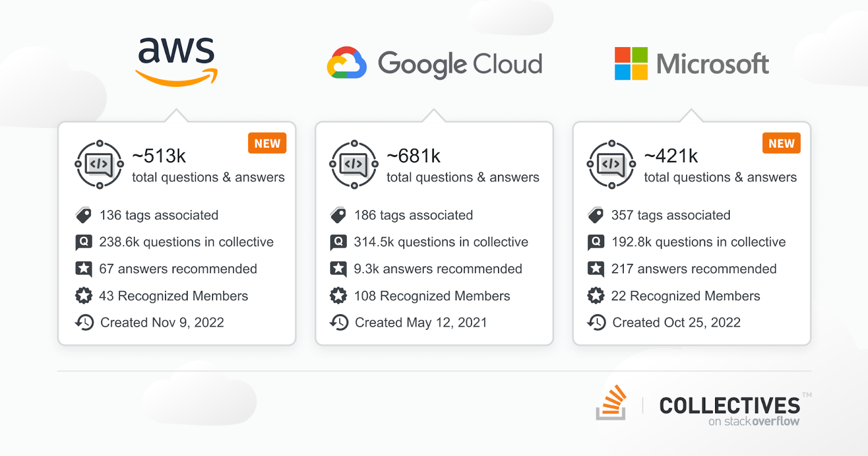Viewport: 868px width, 456px height.
Task: Click '108 Recognized Members' text
Action: point(432,296)
